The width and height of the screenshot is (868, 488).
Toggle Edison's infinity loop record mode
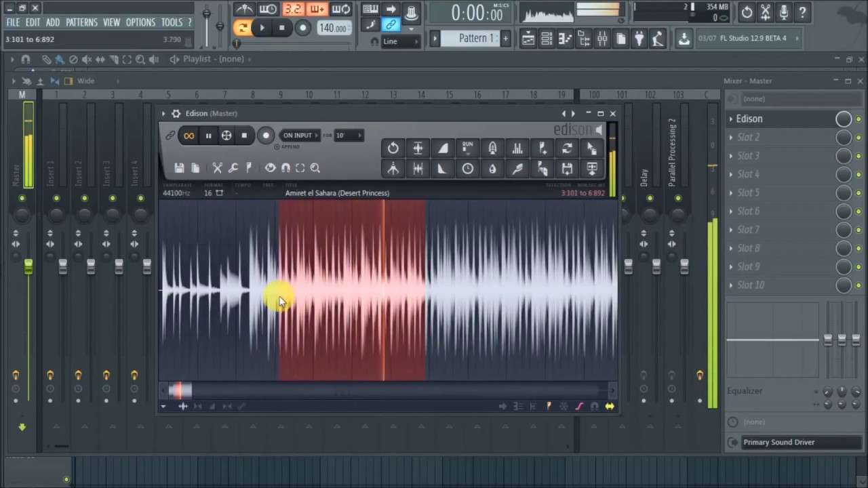point(189,136)
